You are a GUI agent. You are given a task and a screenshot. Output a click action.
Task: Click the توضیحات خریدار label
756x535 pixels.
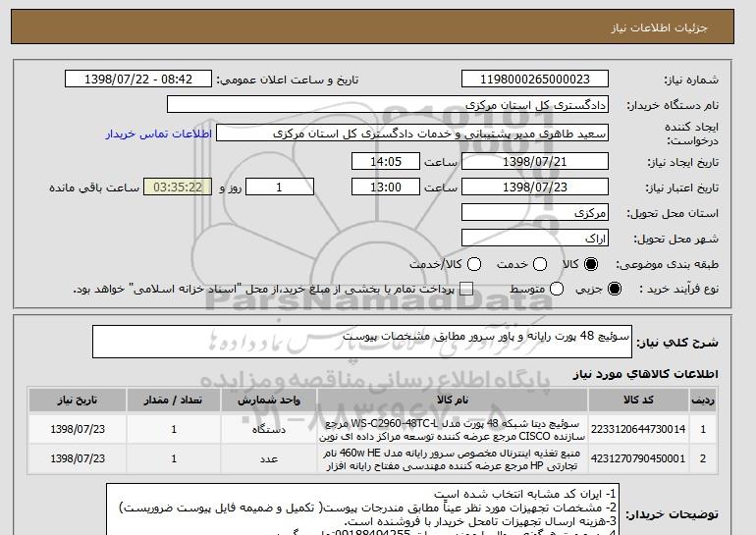click(672, 514)
